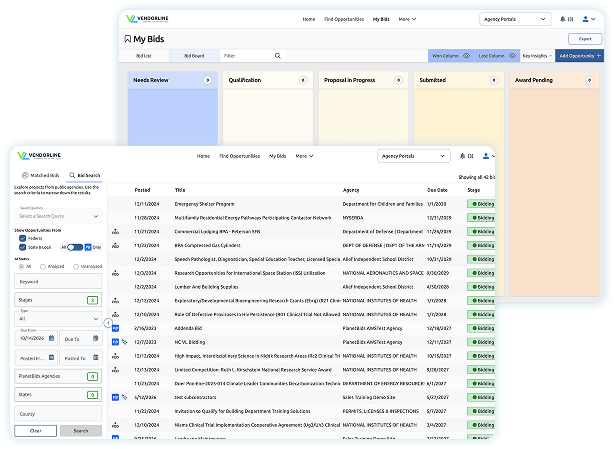
Task: Collapse the search filter side panel
Action: [108, 323]
